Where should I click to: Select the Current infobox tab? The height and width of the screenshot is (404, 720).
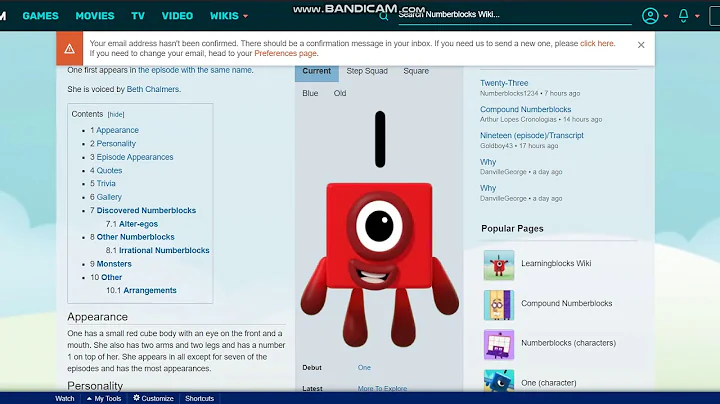click(x=316, y=71)
